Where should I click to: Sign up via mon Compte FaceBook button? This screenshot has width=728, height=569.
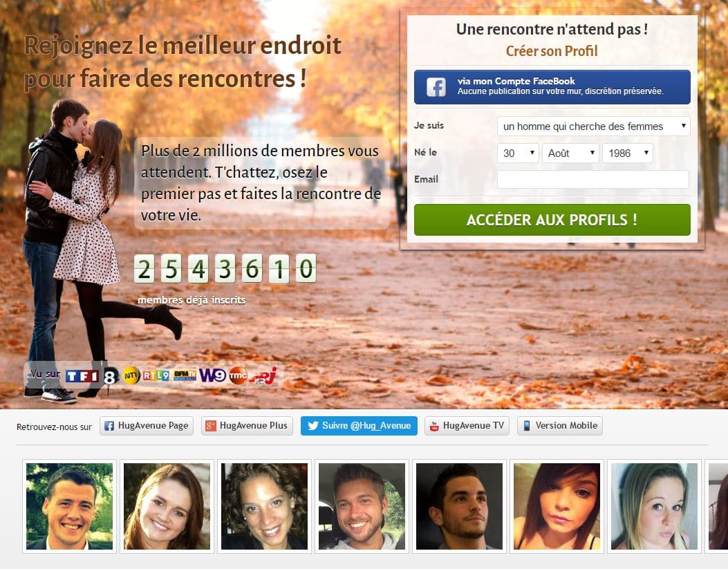552,87
